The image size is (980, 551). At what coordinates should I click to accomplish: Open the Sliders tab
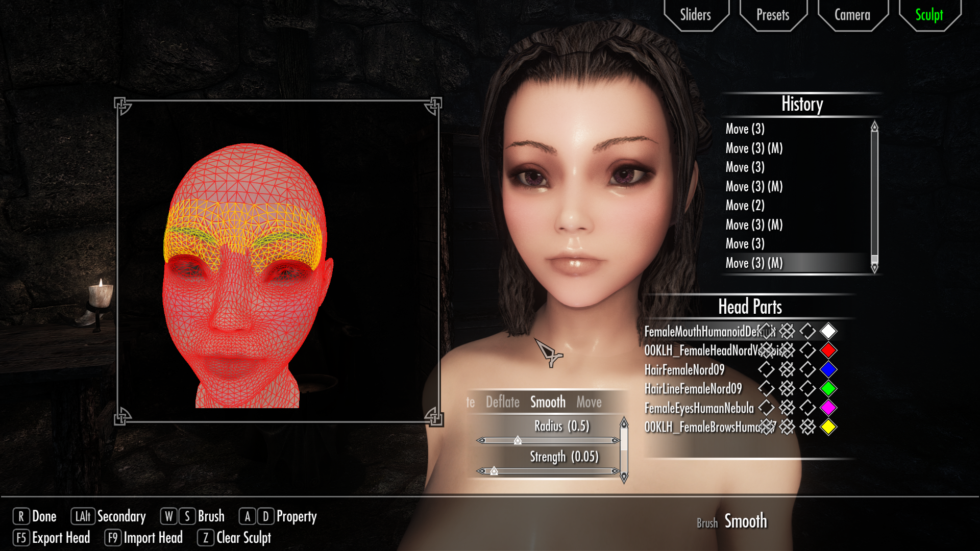click(x=696, y=15)
